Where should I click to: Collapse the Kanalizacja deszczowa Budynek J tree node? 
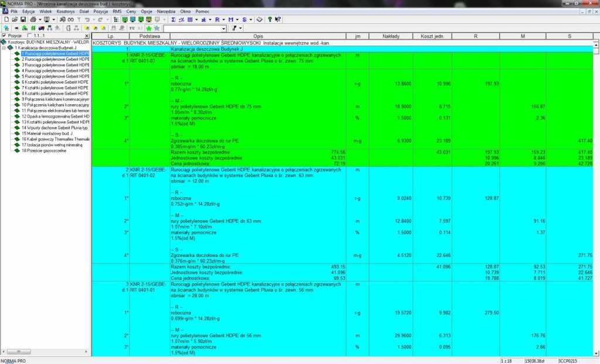coord(4,48)
